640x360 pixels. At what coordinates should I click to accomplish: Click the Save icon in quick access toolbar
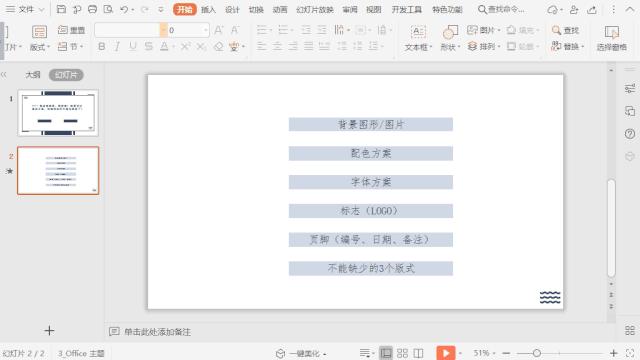(61, 9)
